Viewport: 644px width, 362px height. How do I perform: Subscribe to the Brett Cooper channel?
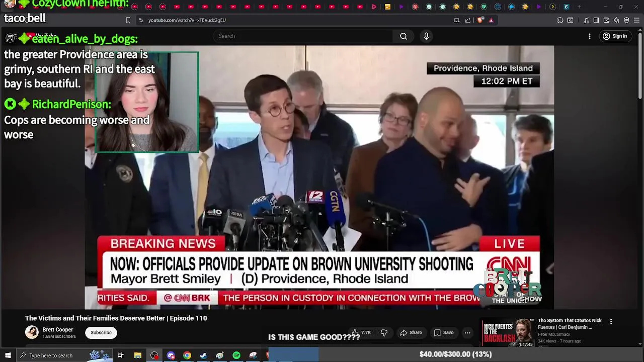(101, 333)
